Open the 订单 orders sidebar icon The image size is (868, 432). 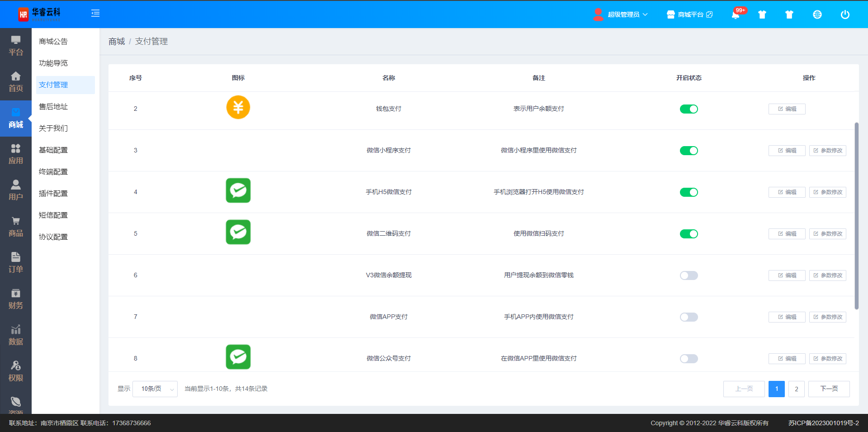16,263
